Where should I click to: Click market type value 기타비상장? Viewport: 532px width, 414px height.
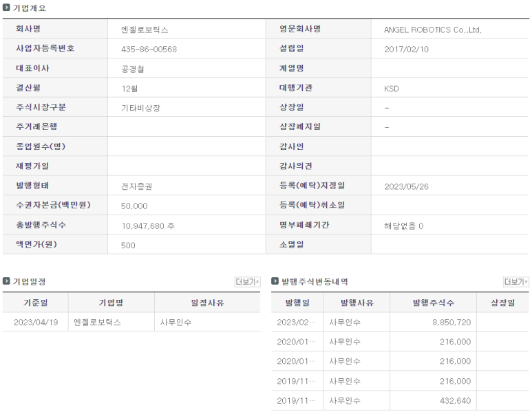[140, 108]
